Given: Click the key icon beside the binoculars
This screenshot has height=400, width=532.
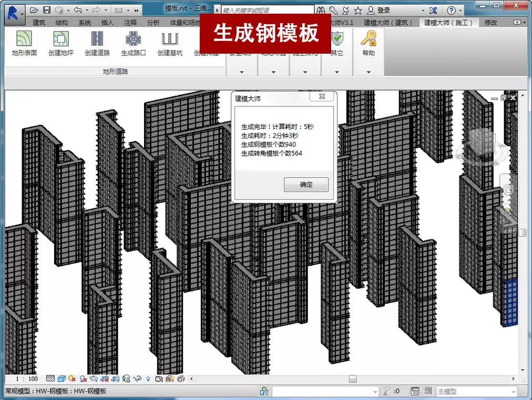Looking at the screenshot, I should pyautogui.click(x=333, y=11).
